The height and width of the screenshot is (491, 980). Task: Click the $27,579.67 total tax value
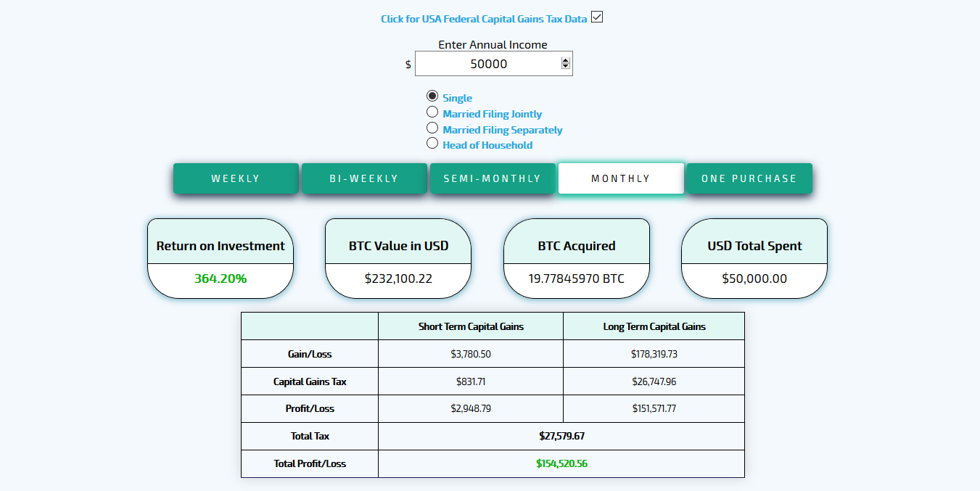point(561,436)
